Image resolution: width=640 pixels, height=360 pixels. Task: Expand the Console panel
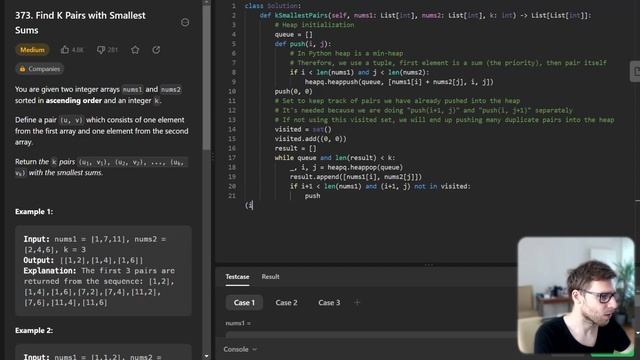pyautogui.click(x=240, y=349)
